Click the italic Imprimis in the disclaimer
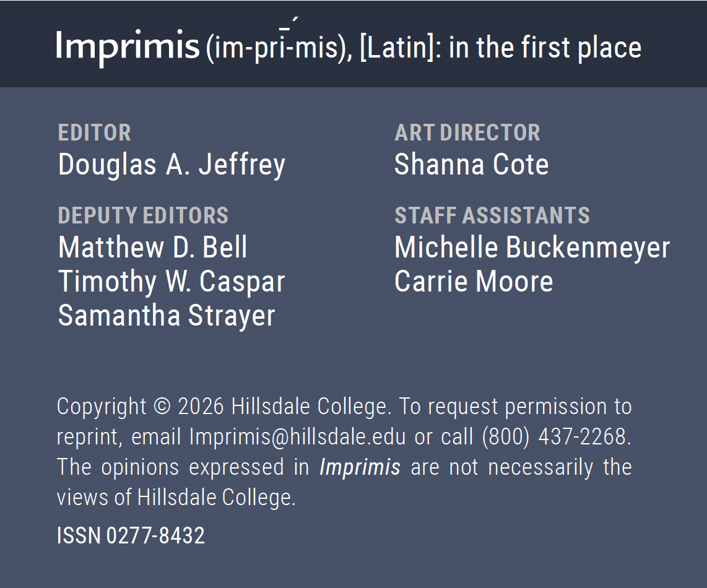The height and width of the screenshot is (588, 707). (x=360, y=467)
